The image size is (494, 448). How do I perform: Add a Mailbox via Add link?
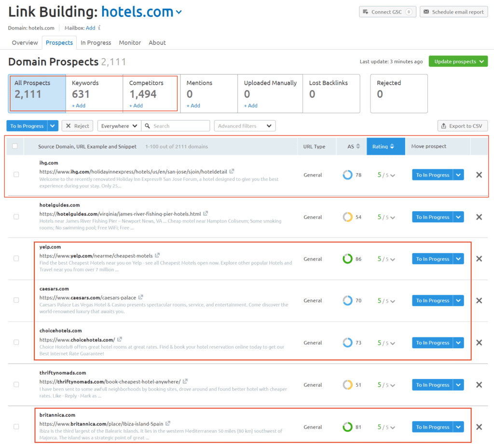click(90, 27)
